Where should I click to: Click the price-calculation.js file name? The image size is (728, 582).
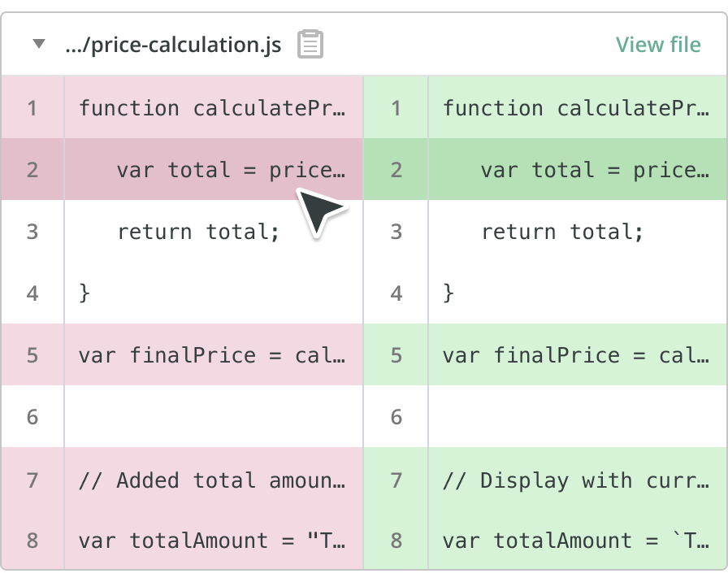click(x=173, y=44)
